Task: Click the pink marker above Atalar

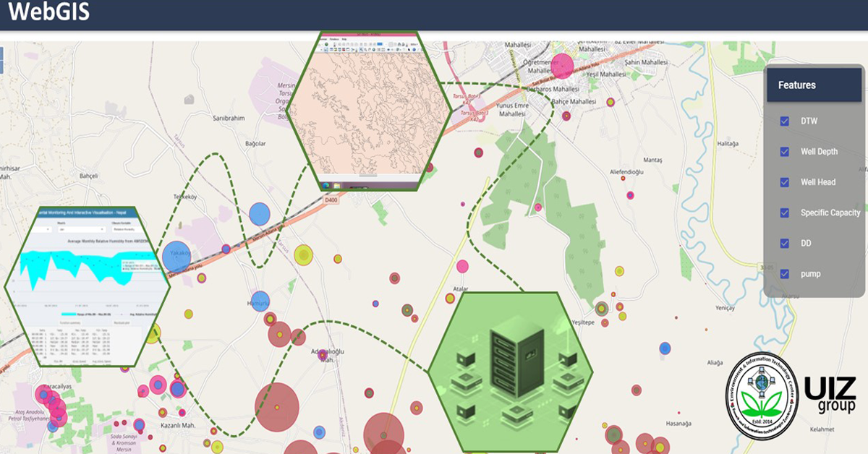Action: [462, 266]
